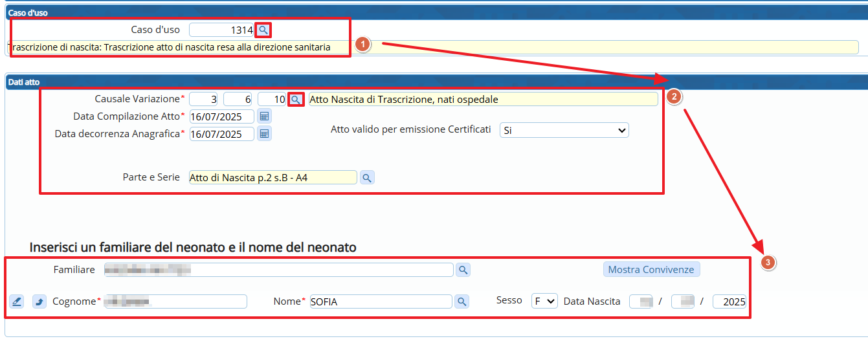The image size is (868, 361).
Task: Open the Sesso dropdown
Action: [544, 301]
